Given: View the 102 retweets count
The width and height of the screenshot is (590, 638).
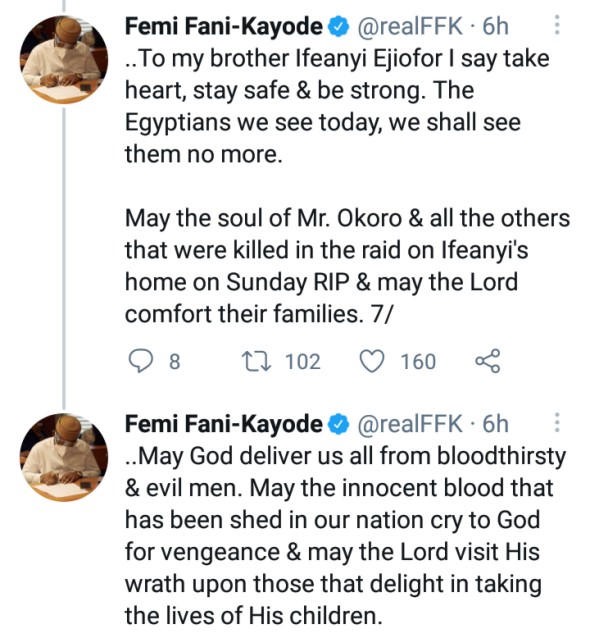Looking at the screenshot, I should 303,361.
